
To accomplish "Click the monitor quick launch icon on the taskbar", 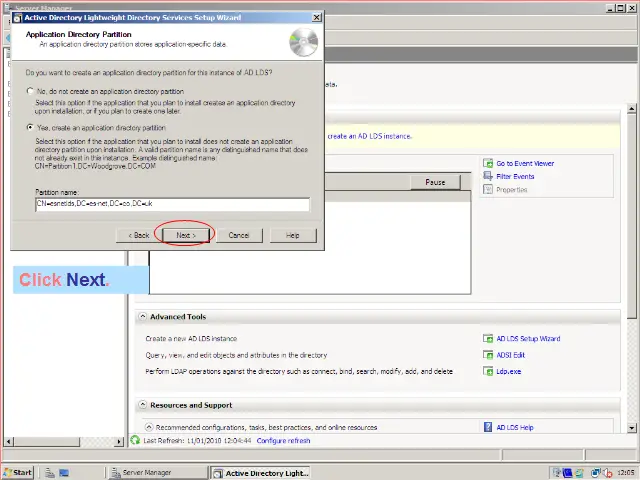I will click(64, 473).
